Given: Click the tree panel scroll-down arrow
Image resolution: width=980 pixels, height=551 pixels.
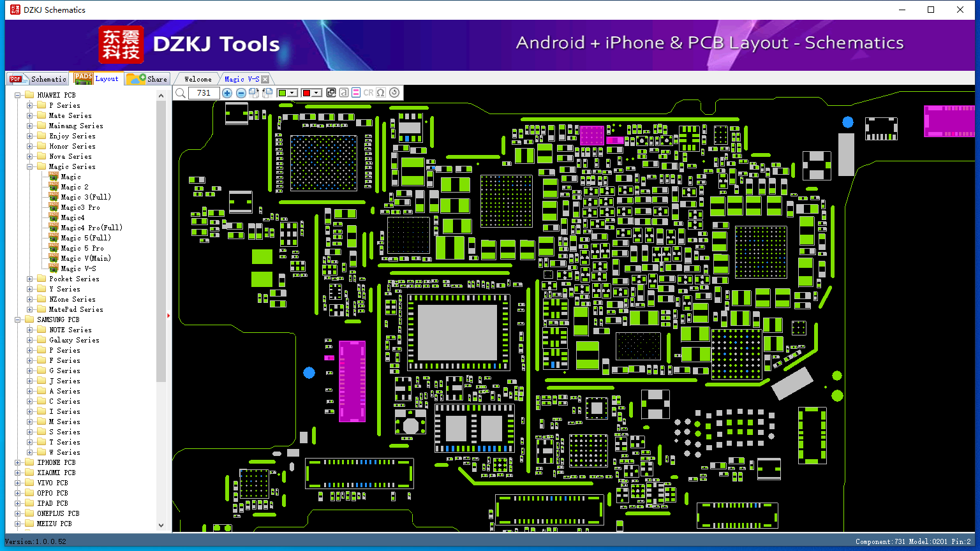Looking at the screenshot, I should pos(161,525).
